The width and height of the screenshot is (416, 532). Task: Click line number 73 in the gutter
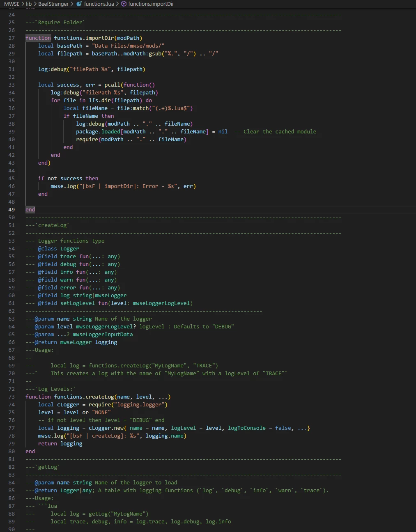point(11,397)
